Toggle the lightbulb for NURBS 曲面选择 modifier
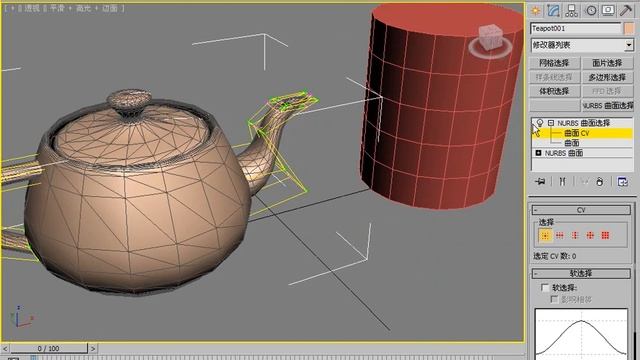The height and width of the screenshot is (360, 640). pyautogui.click(x=540, y=122)
